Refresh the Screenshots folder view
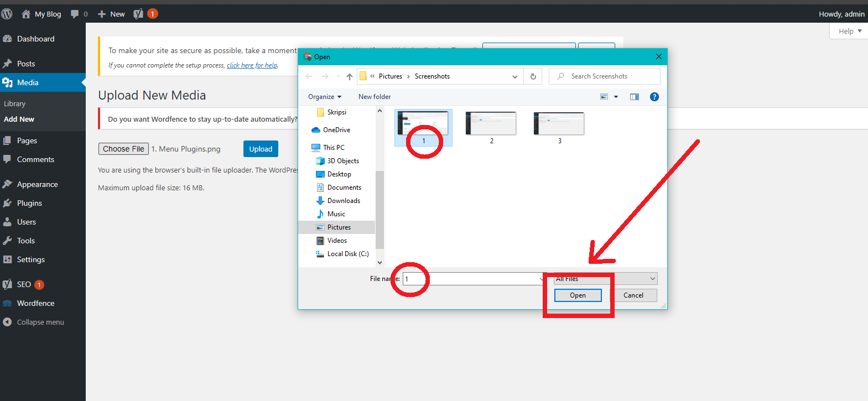 click(x=533, y=76)
